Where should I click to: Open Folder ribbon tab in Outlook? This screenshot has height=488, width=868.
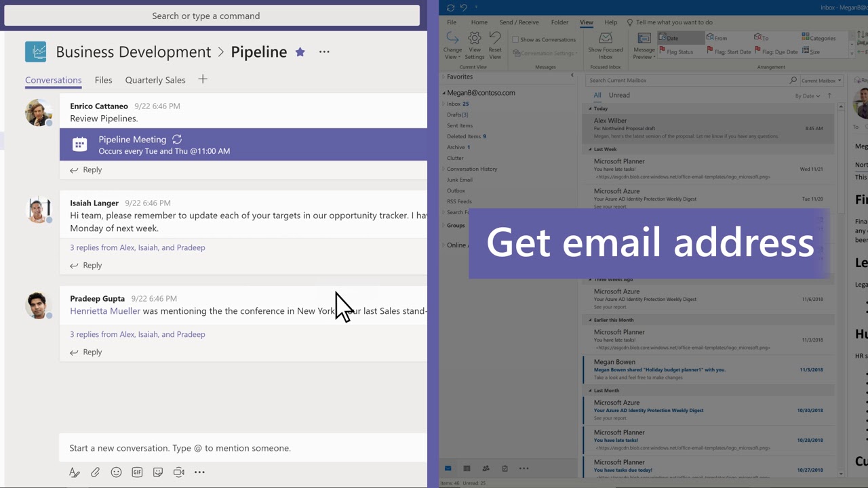point(559,22)
